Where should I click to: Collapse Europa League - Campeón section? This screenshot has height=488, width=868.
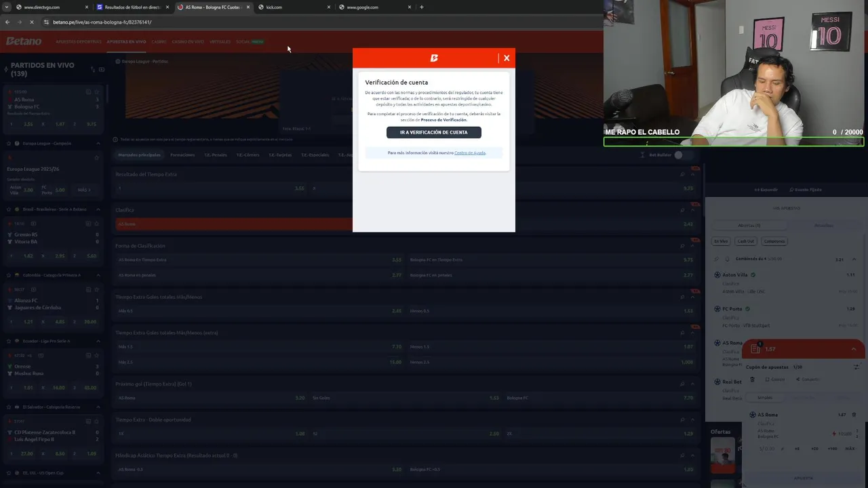tap(98, 144)
